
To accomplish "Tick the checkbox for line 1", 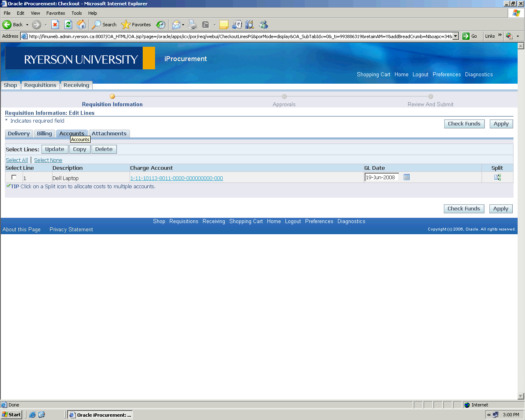I will pyautogui.click(x=14, y=177).
